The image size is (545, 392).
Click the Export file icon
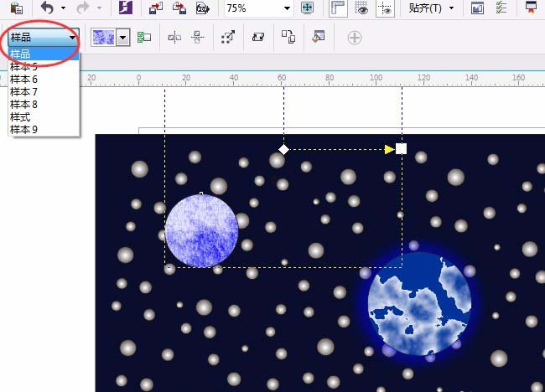[179, 8]
